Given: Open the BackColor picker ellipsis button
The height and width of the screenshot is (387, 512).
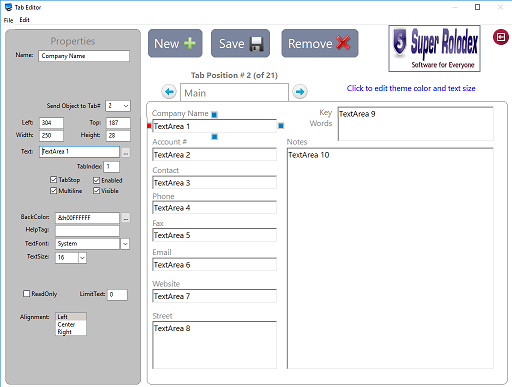Looking at the screenshot, I should [126, 218].
